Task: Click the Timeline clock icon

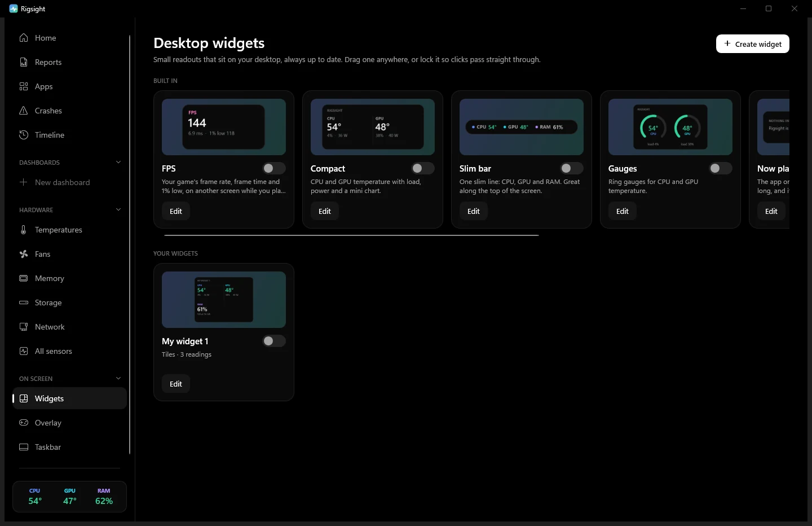Action: [x=24, y=135]
